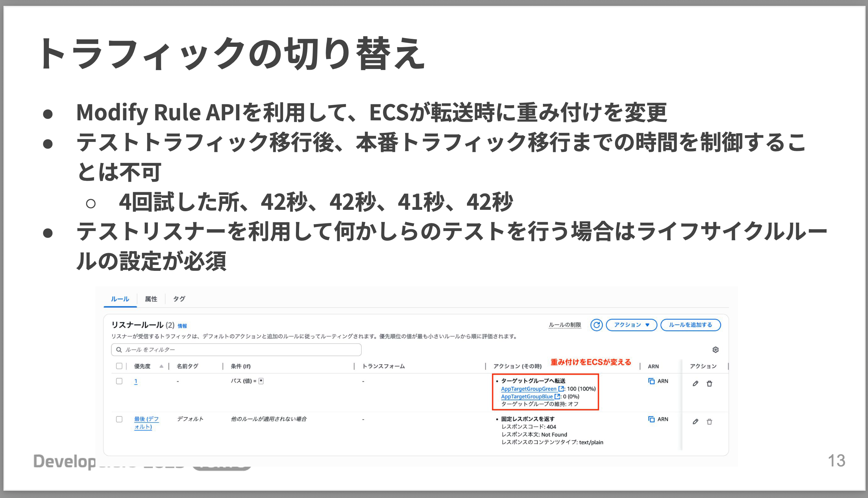Toggle select-all rules checkbox in header
This screenshot has width=868, height=498.
coord(119,366)
